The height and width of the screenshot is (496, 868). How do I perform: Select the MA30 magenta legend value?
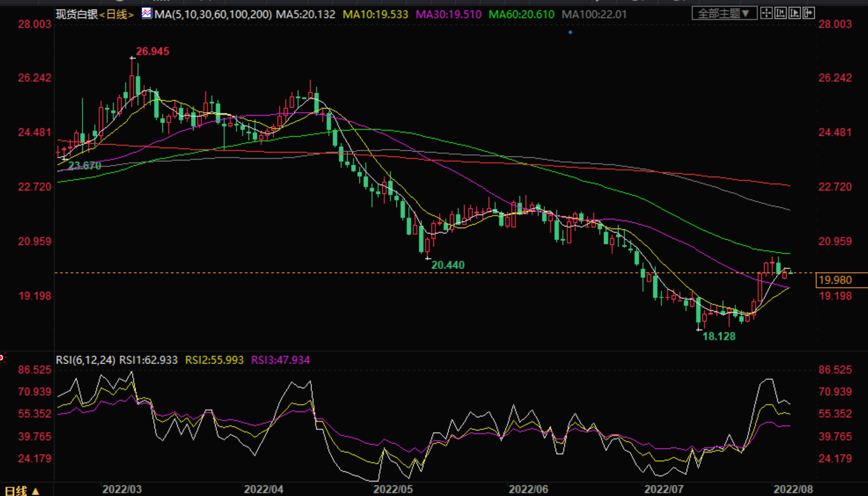(449, 14)
